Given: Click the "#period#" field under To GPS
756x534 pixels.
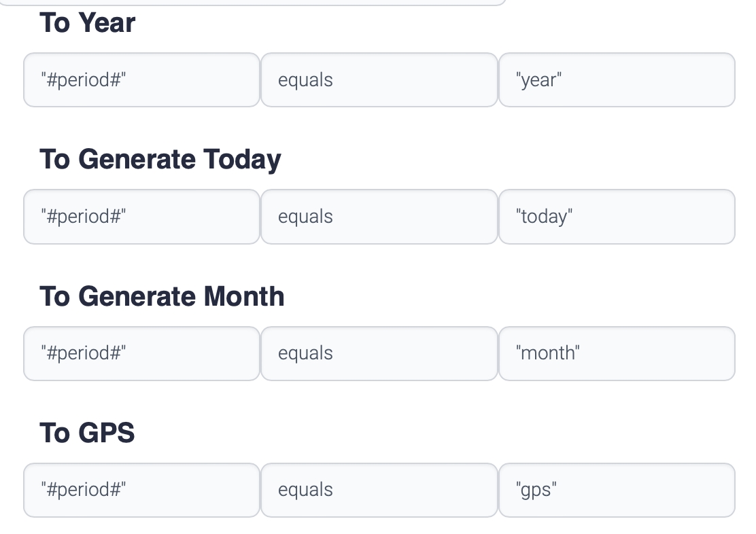Looking at the screenshot, I should (x=141, y=490).
